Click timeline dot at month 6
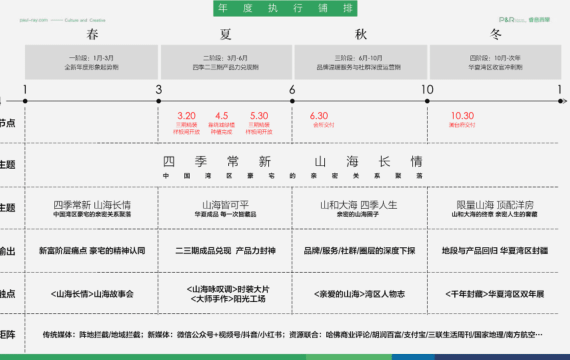Image resolution: width=570 pixels, height=360 pixels. pyautogui.click(x=292, y=101)
